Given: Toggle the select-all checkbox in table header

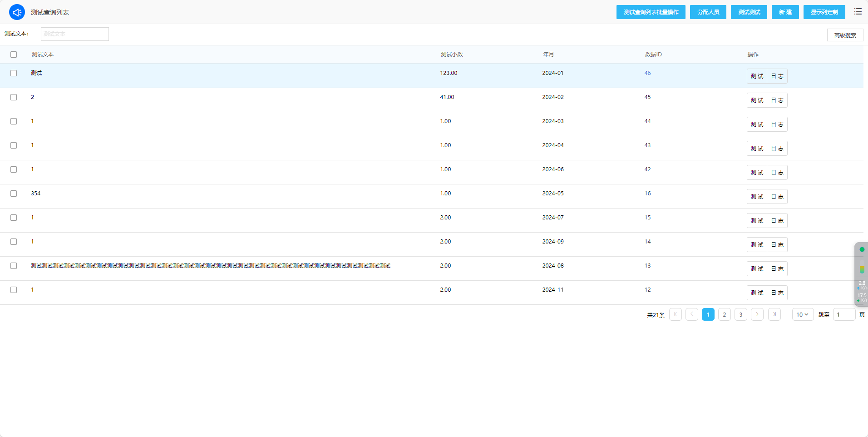Looking at the screenshot, I should 14,55.
